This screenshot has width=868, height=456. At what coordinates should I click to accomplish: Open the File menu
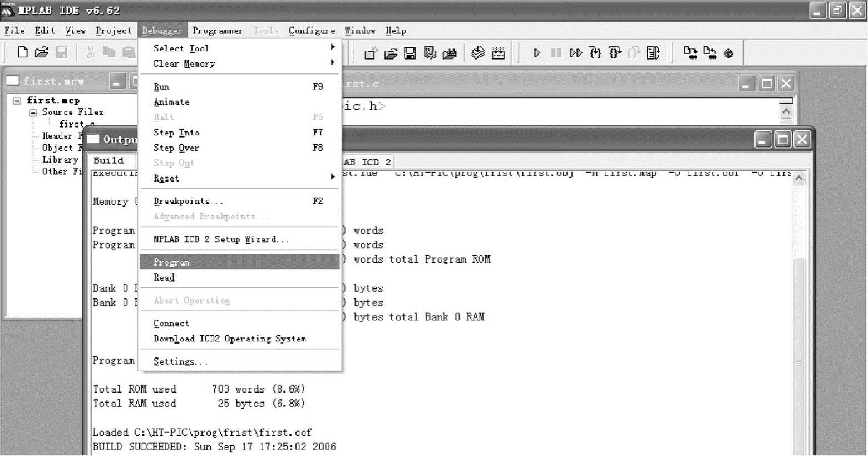tap(14, 31)
